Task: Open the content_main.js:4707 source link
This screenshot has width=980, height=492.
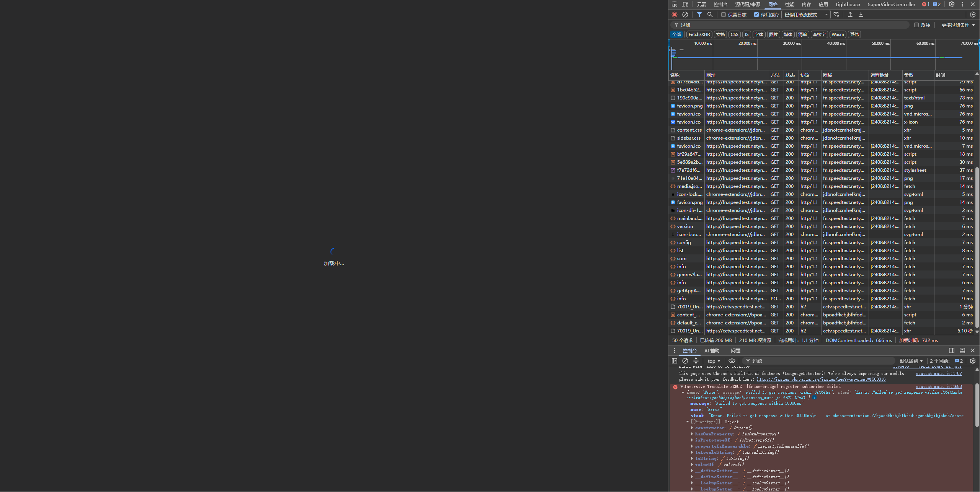Action: coord(939,373)
